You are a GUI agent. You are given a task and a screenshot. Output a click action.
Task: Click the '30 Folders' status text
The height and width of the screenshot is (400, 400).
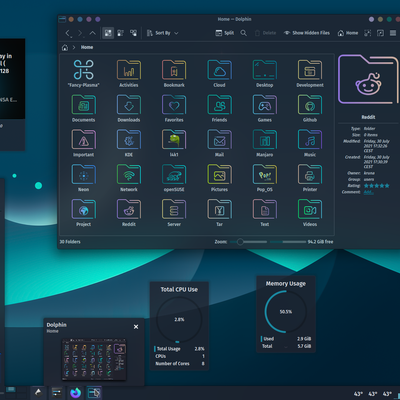pyautogui.click(x=70, y=242)
